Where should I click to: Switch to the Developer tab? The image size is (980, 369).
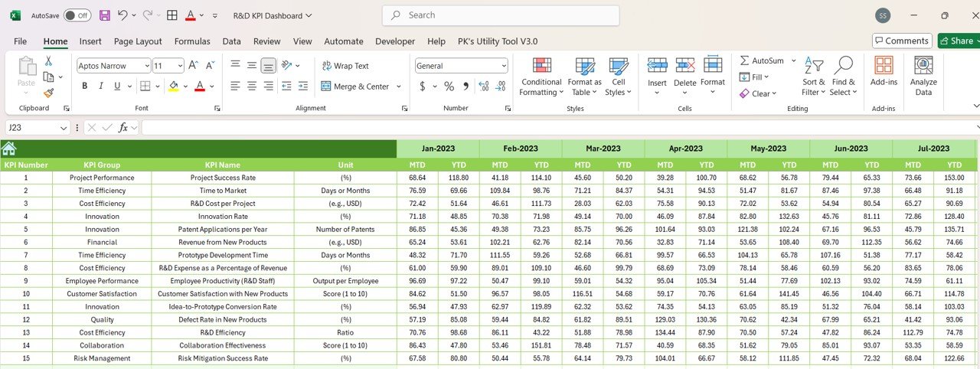(395, 41)
